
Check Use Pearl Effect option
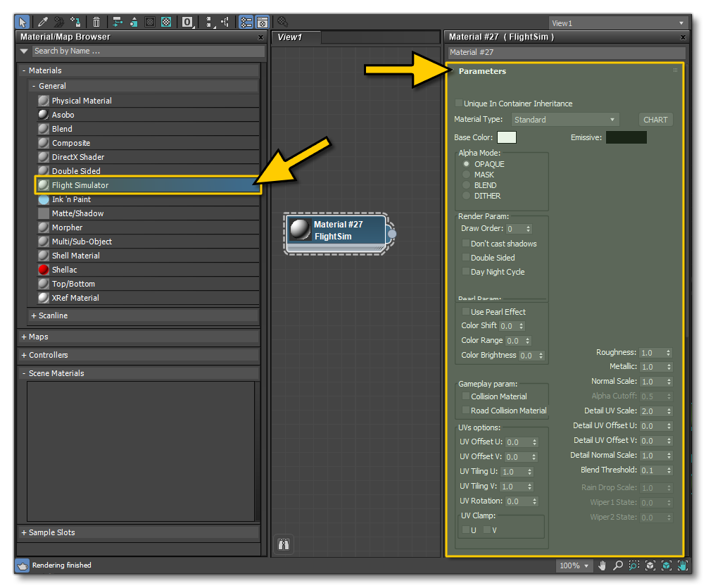pyautogui.click(x=465, y=311)
